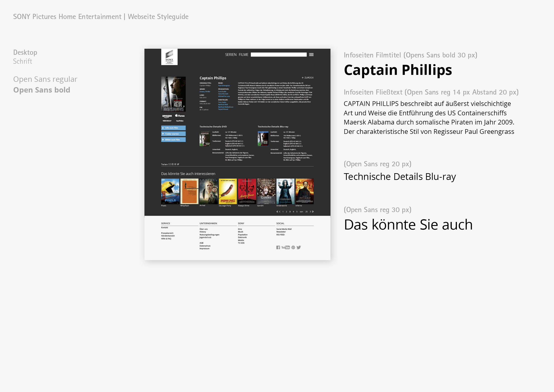Open Social Media Wall footer link
Image resolution: width=554 pixels, height=392 pixels.
pyautogui.click(x=284, y=229)
